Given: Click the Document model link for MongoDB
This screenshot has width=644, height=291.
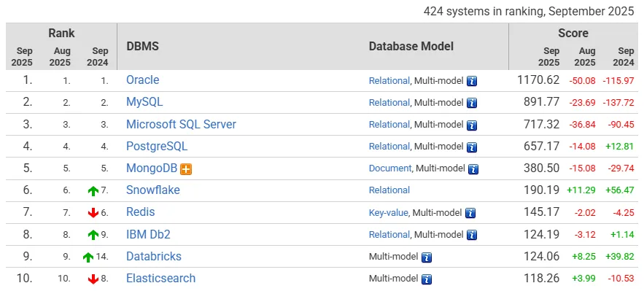Looking at the screenshot, I should 390,168.
